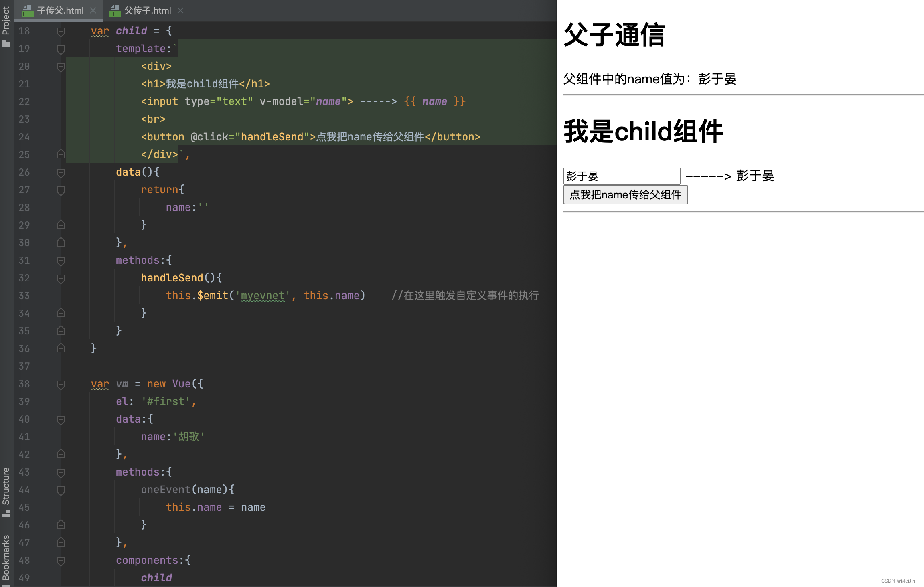Click the this.name = name statement
924x587 pixels.
tap(216, 507)
